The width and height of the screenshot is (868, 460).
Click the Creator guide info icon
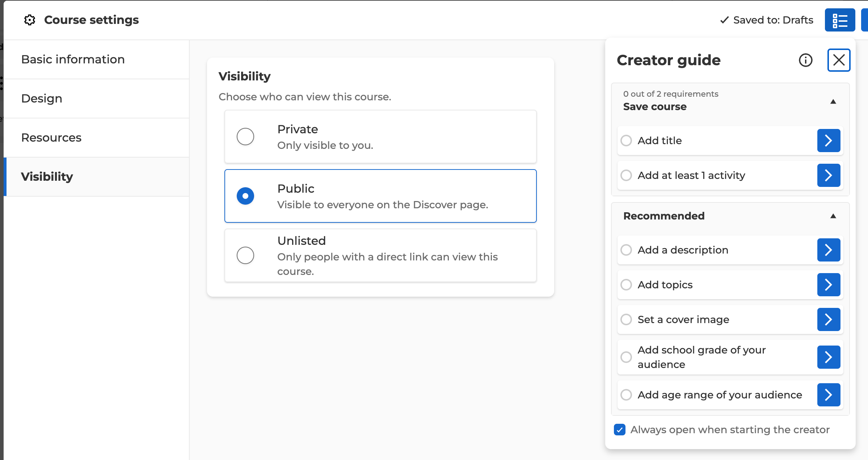click(805, 60)
